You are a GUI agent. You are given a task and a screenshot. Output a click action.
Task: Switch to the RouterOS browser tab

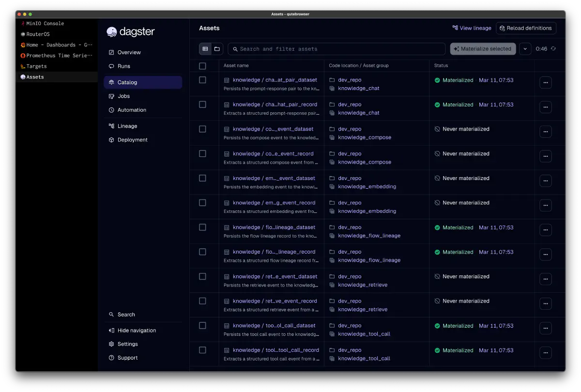57,34
